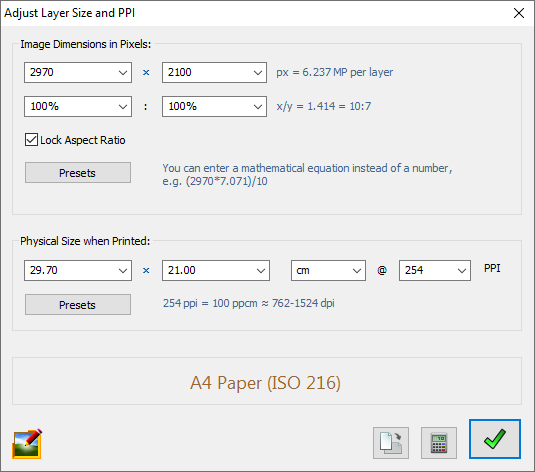
Task: Open Presets for physical print size
Action: point(78,304)
